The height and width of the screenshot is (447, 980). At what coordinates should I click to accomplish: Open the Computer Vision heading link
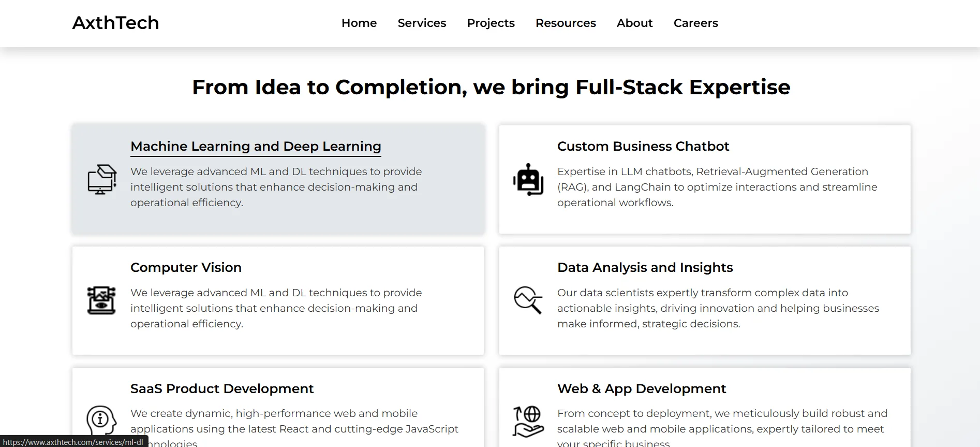186,268
